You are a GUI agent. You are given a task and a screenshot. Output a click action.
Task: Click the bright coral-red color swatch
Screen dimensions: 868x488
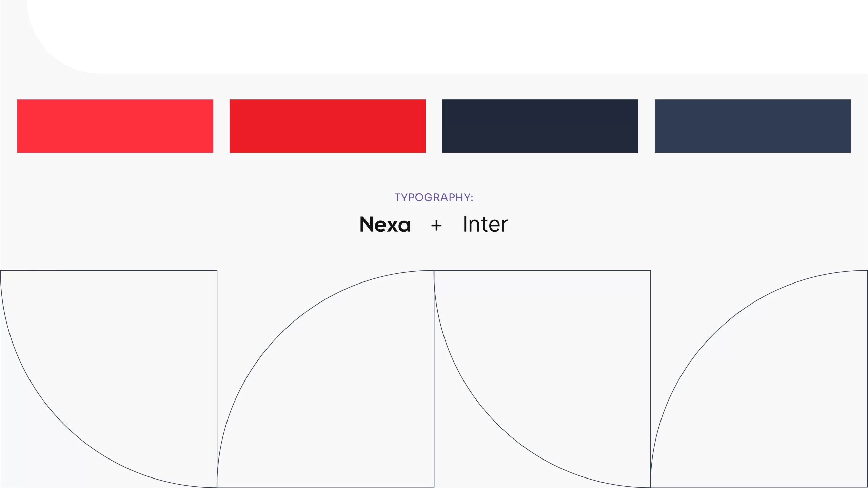(x=115, y=126)
